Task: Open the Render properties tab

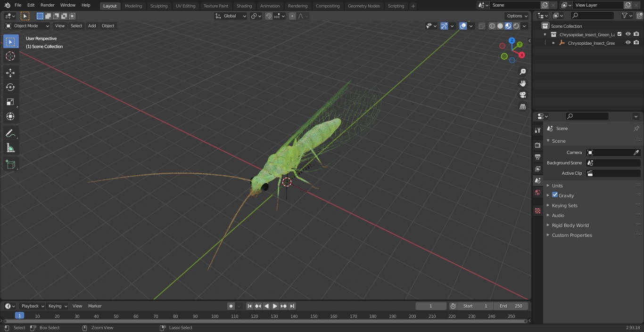Action: pos(537,145)
